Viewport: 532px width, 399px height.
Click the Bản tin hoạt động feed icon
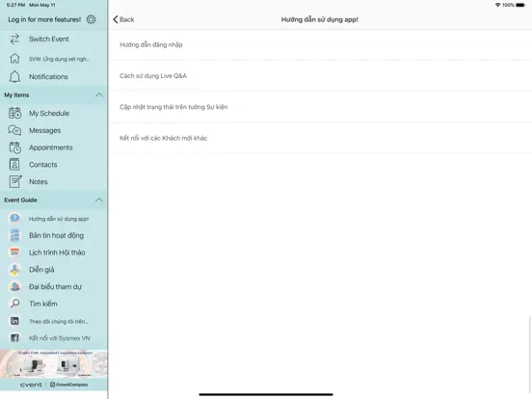14,235
